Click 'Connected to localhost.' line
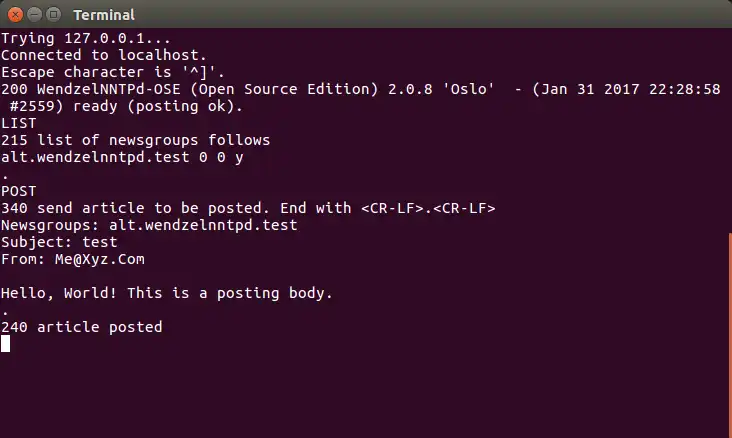Screen dimensions: 732x438 pos(104,55)
